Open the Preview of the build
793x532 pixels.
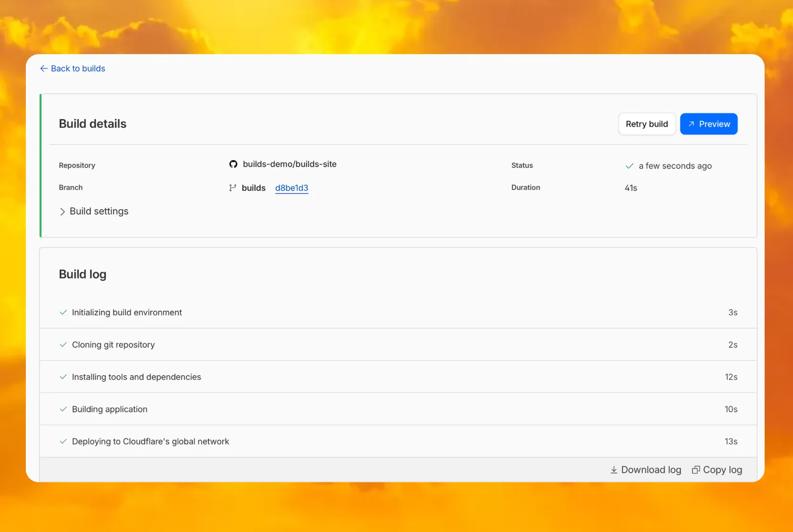click(709, 124)
